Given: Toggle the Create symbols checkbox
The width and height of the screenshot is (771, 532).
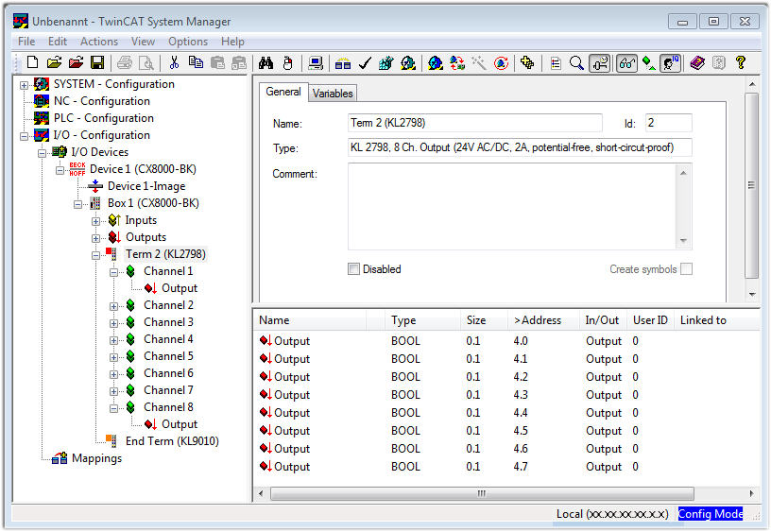Looking at the screenshot, I should click(686, 269).
